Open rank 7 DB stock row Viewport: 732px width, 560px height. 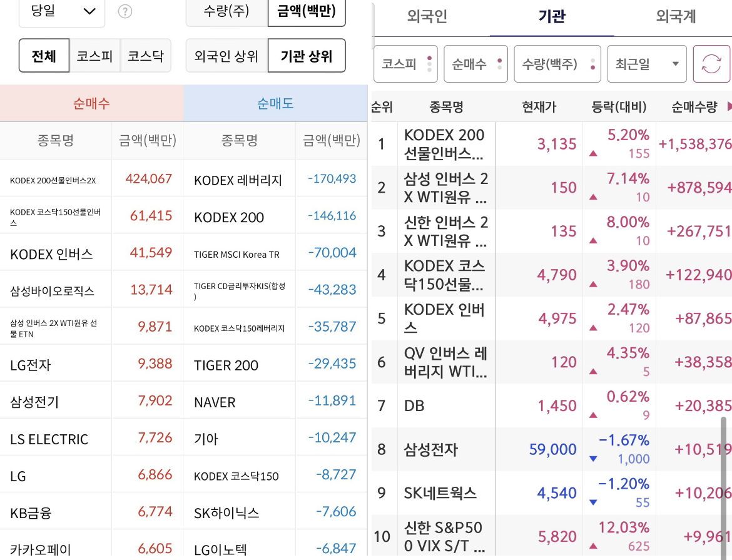click(552, 405)
